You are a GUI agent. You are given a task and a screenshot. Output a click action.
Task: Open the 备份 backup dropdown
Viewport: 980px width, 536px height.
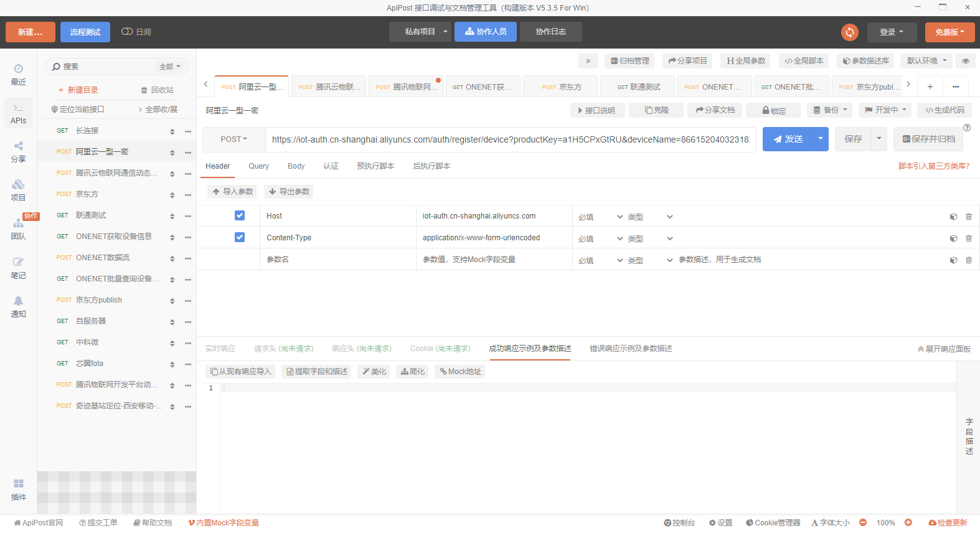(x=831, y=110)
